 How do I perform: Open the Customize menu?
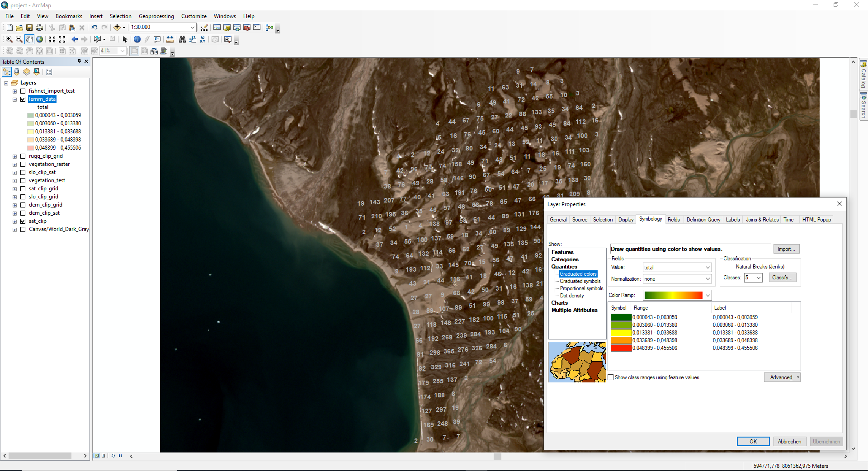tap(194, 16)
